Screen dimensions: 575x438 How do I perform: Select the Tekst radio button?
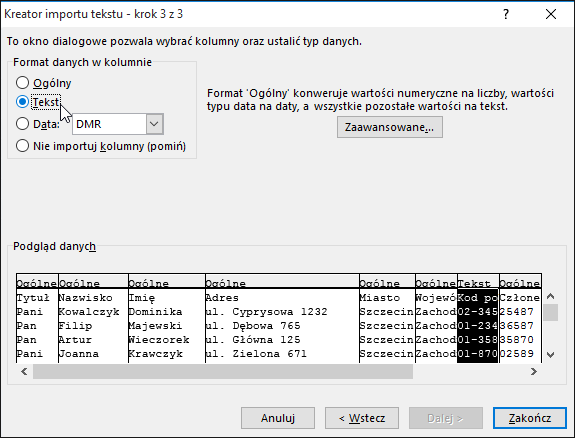[x=22, y=102]
